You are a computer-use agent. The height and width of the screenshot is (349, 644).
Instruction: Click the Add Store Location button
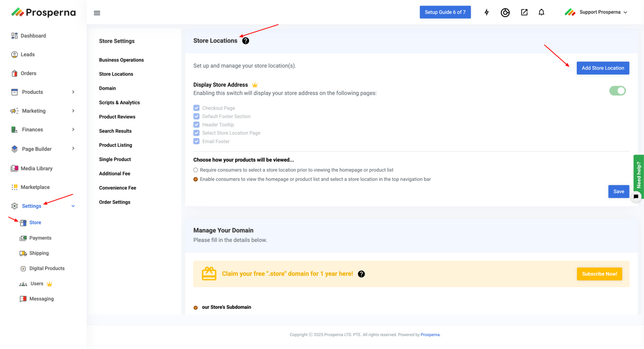603,68
